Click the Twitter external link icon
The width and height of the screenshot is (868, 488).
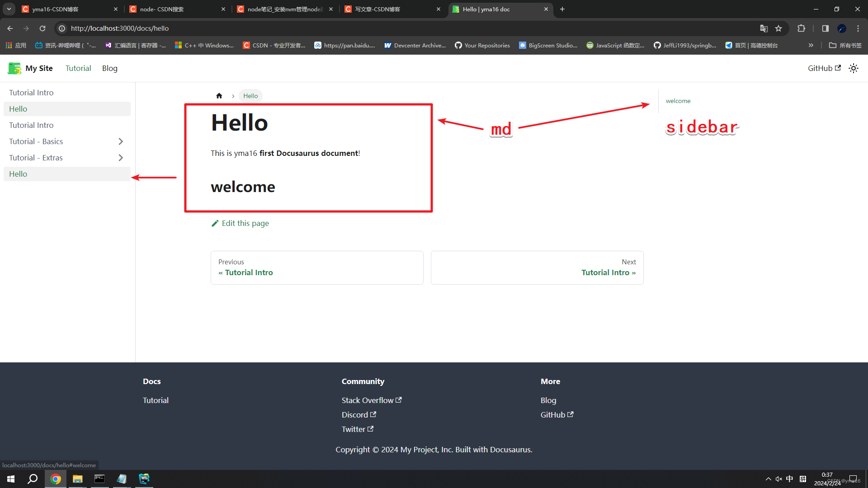370,429
